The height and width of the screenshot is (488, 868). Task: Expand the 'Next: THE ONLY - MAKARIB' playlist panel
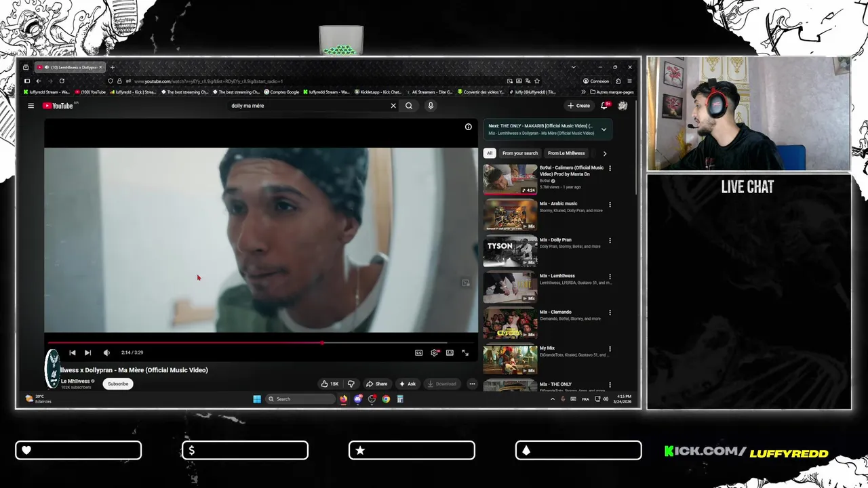604,129
